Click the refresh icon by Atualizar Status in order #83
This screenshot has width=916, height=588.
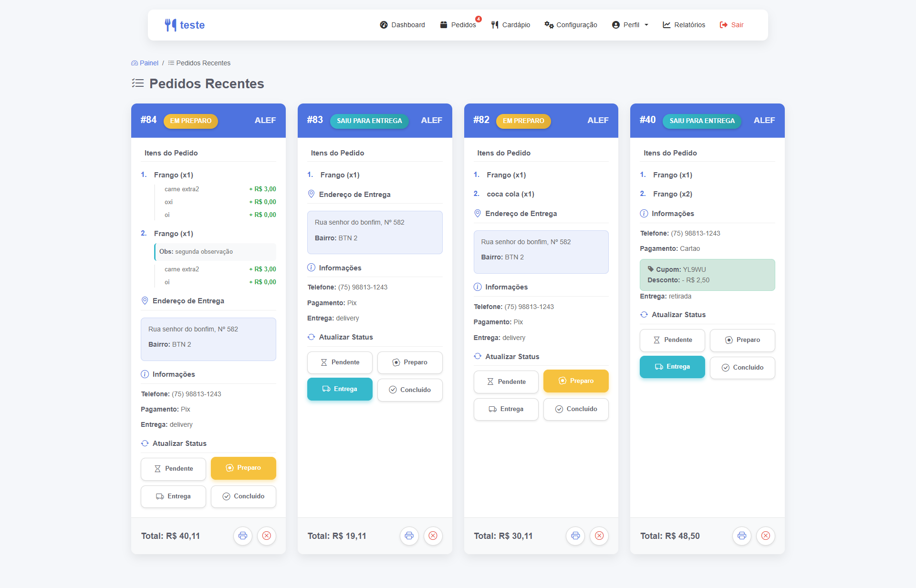point(311,337)
